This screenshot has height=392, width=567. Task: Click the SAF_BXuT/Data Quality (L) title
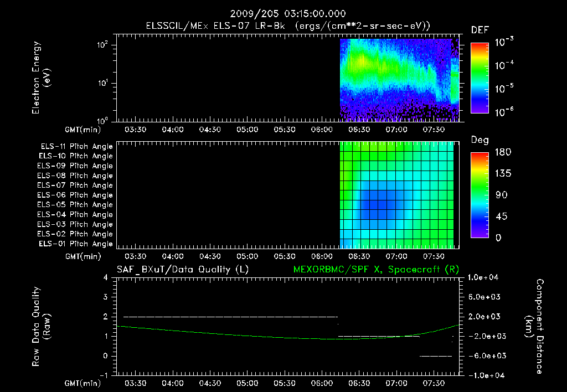tap(183, 270)
